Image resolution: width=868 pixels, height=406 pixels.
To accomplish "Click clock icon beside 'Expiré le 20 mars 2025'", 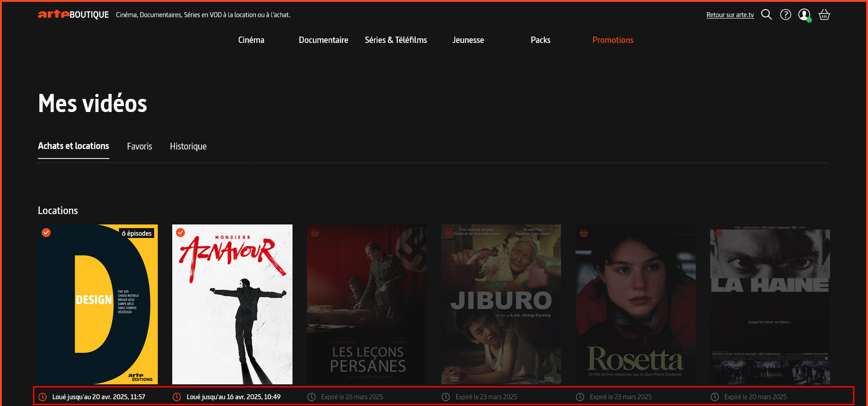I will (715, 397).
